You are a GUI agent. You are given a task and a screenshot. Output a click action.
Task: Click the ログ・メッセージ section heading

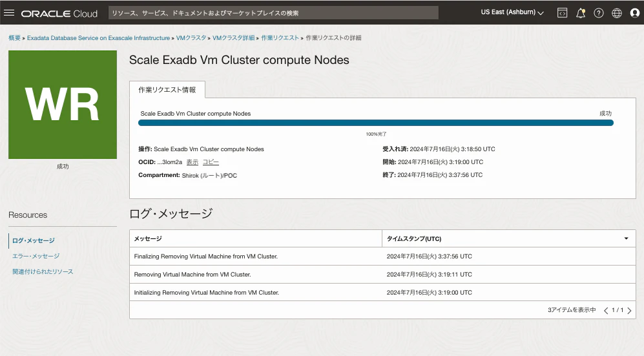pos(171,213)
